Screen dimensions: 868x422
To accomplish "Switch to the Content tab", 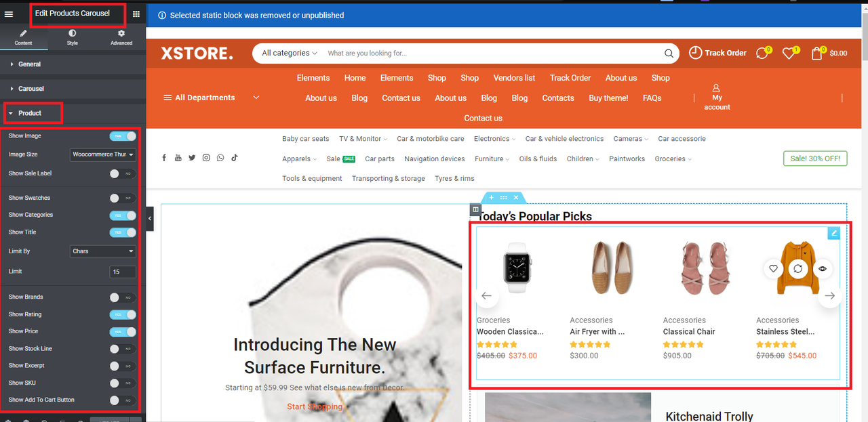I will click(24, 37).
